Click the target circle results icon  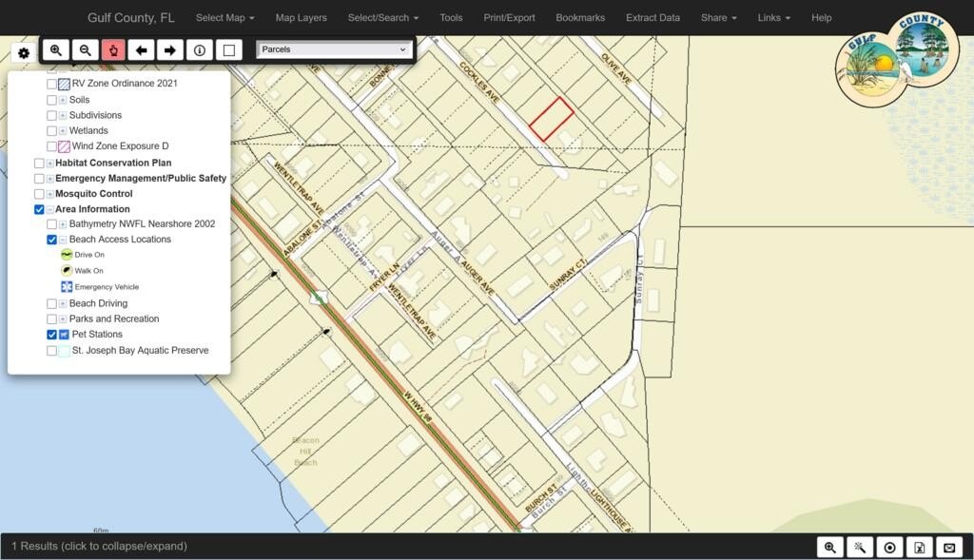click(889, 547)
